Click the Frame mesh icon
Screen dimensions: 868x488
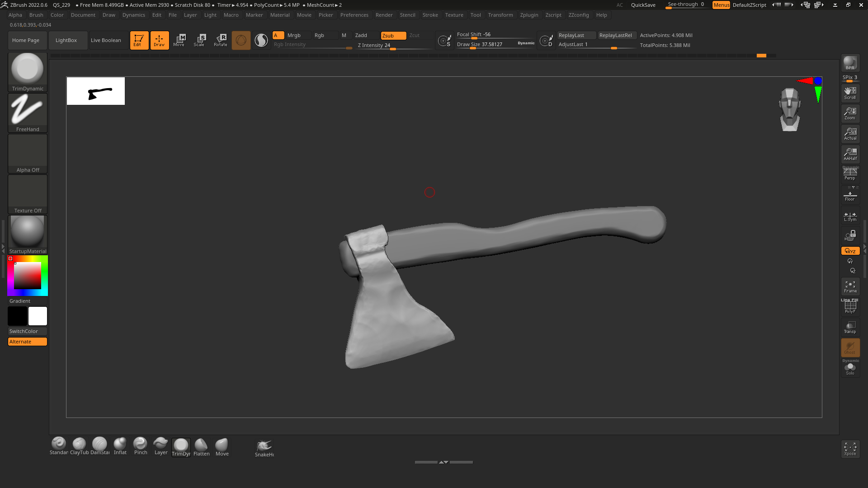(x=850, y=286)
